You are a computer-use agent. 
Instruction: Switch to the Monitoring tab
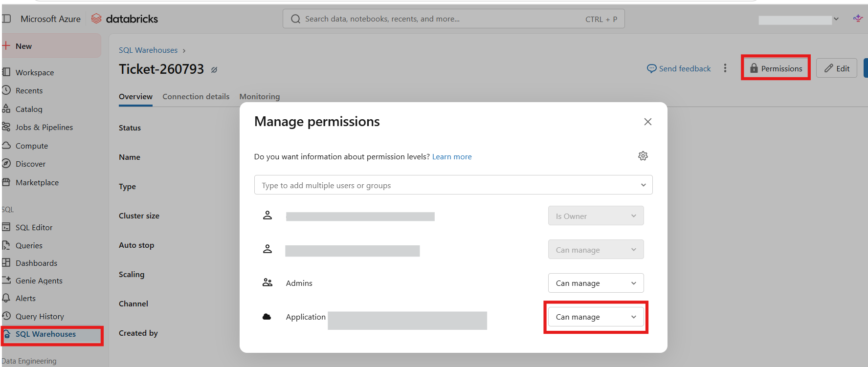click(x=260, y=97)
